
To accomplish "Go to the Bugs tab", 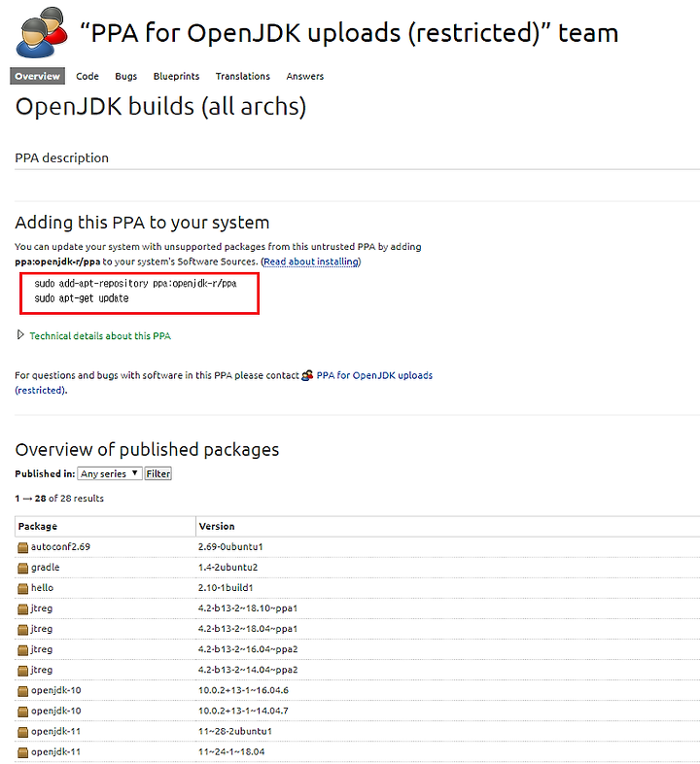I will [125, 76].
